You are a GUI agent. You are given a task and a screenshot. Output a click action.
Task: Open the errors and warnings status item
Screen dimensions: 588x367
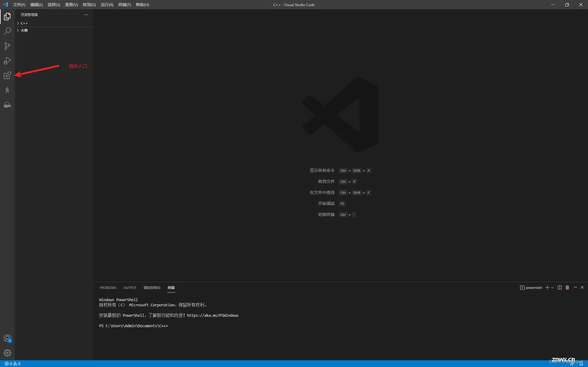pyautogui.click(x=13, y=364)
